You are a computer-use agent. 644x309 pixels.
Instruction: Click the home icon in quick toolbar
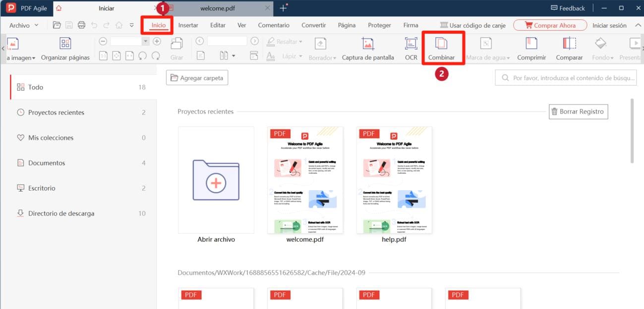pos(119,25)
